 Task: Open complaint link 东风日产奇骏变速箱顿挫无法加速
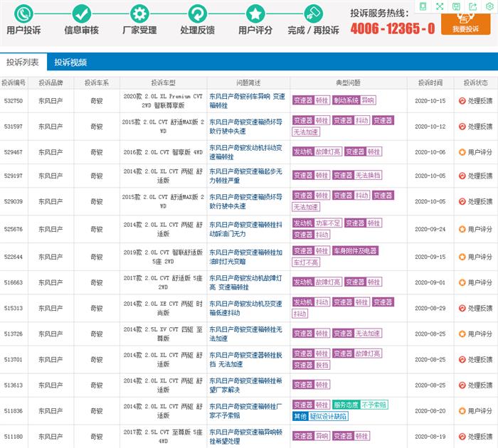point(246,334)
